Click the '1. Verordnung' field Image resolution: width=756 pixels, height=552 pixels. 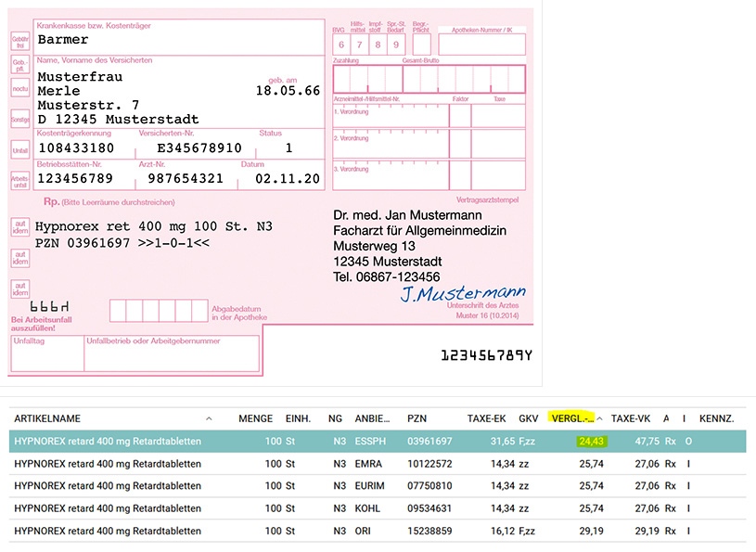coord(391,116)
